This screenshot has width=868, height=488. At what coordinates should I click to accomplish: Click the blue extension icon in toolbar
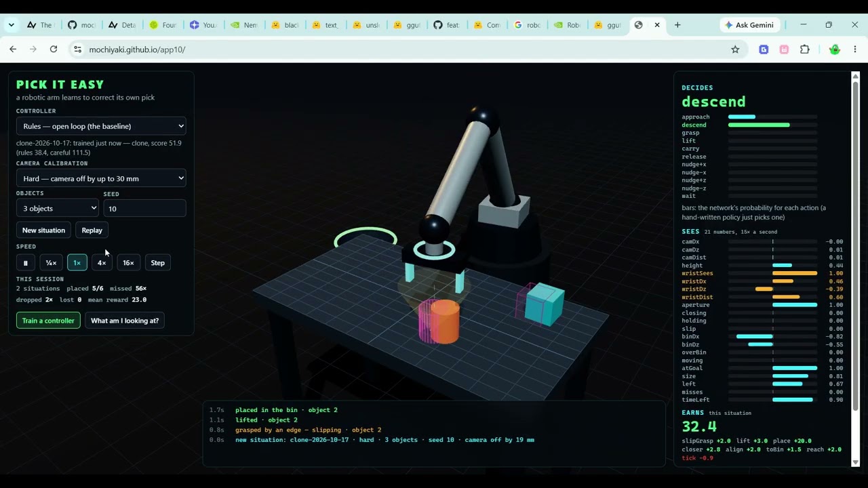click(764, 49)
